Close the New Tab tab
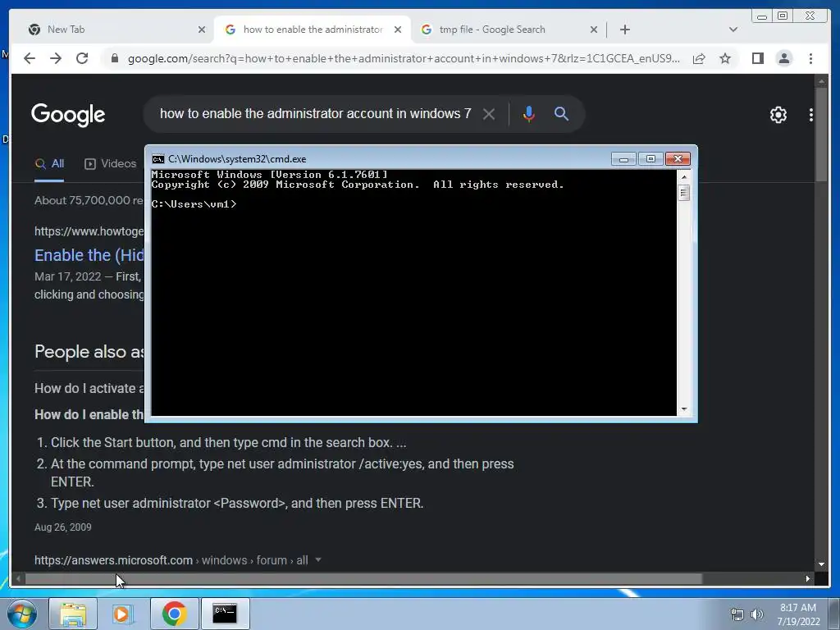Image resolution: width=840 pixels, height=630 pixels. (202, 30)
